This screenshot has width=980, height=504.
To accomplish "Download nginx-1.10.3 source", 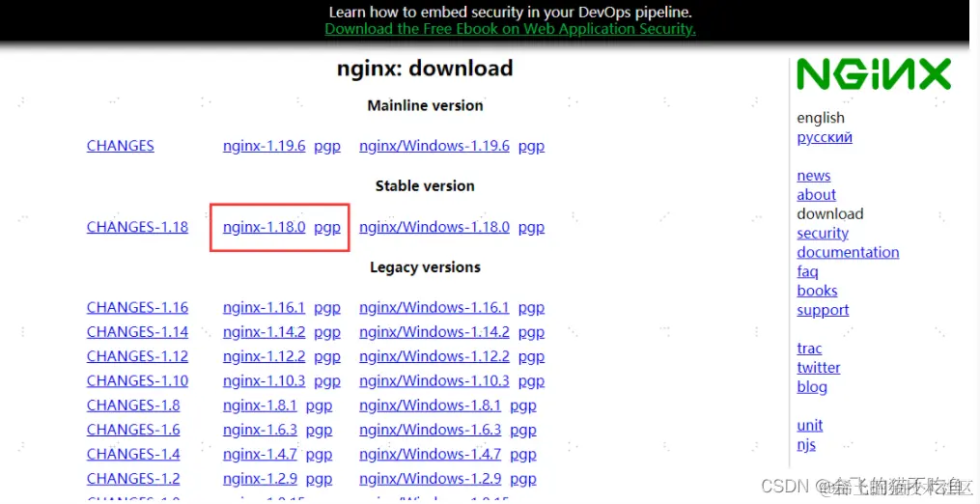I will coord(264,380).
